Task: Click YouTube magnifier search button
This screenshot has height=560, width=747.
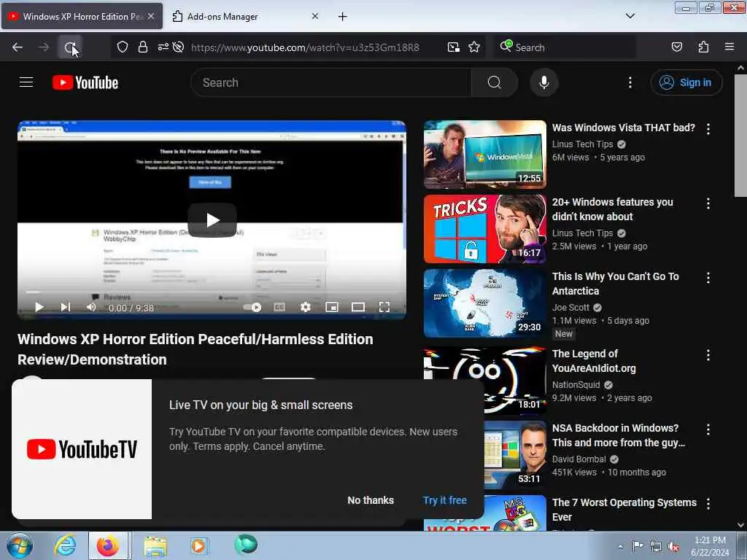Action: tap(494, 82)
